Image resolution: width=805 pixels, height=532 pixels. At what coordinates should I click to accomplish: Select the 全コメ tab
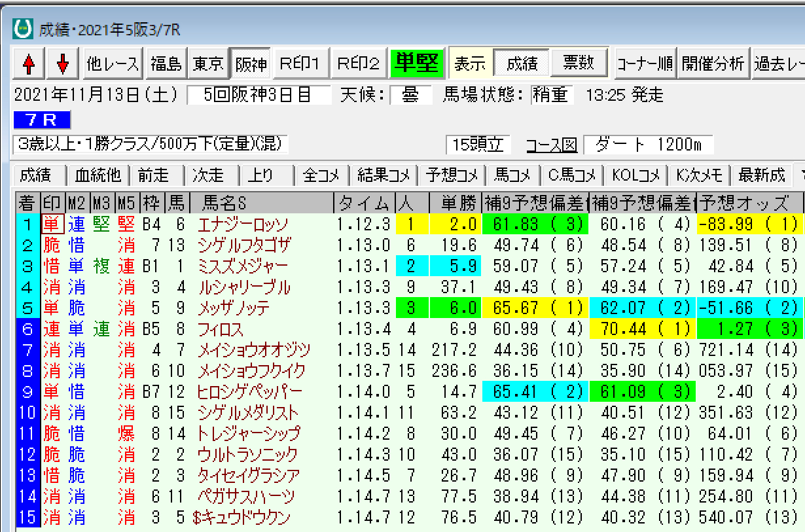pos(321,175)
